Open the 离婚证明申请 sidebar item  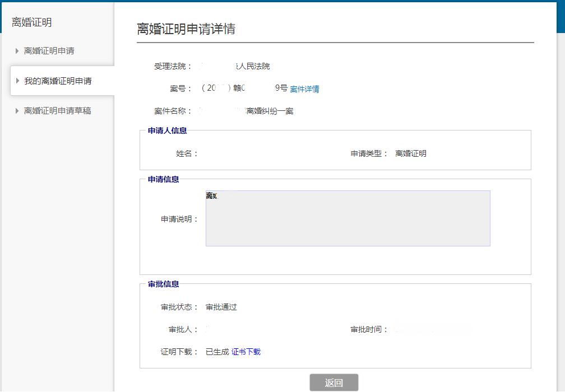(x=49, y=51)
